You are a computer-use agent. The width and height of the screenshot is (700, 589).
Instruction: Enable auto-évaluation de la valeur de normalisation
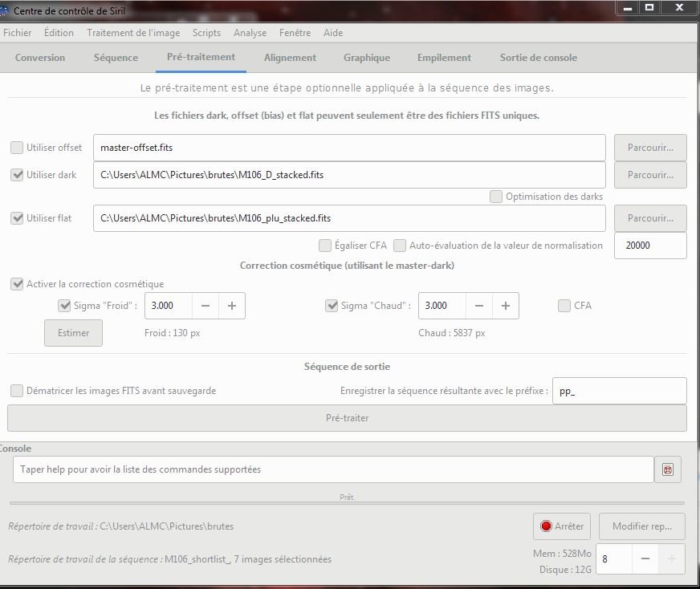click(x=400, y=246)
